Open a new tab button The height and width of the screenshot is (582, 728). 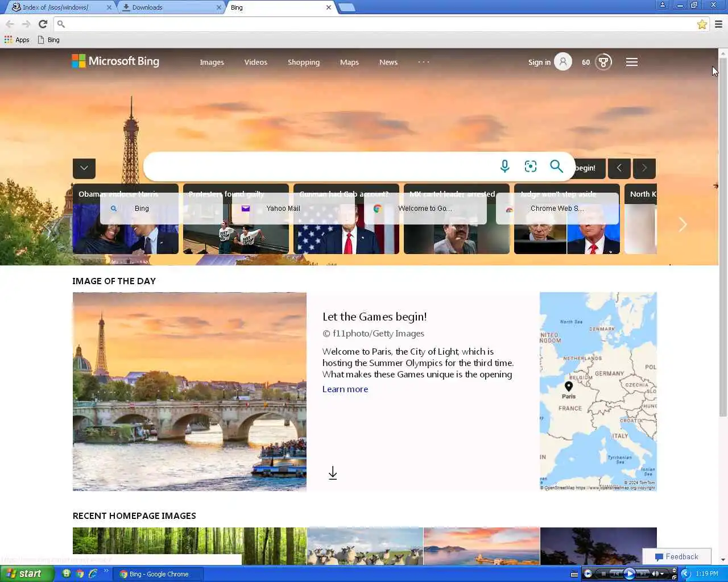point(346,7)
